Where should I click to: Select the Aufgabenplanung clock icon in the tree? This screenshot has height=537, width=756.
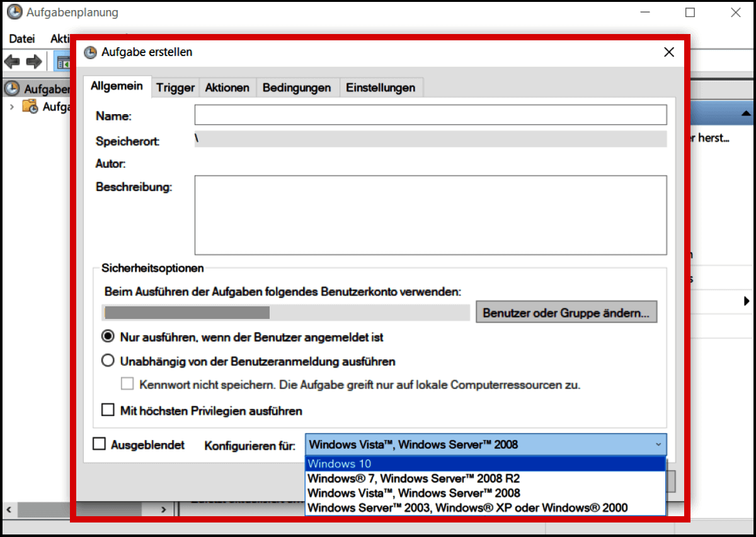[13, 89]
